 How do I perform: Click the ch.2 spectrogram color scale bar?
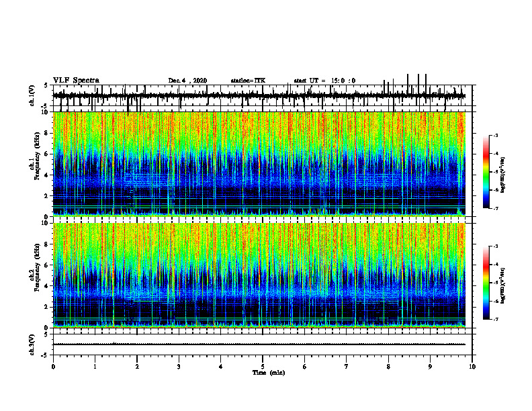[x=486, y=283]
